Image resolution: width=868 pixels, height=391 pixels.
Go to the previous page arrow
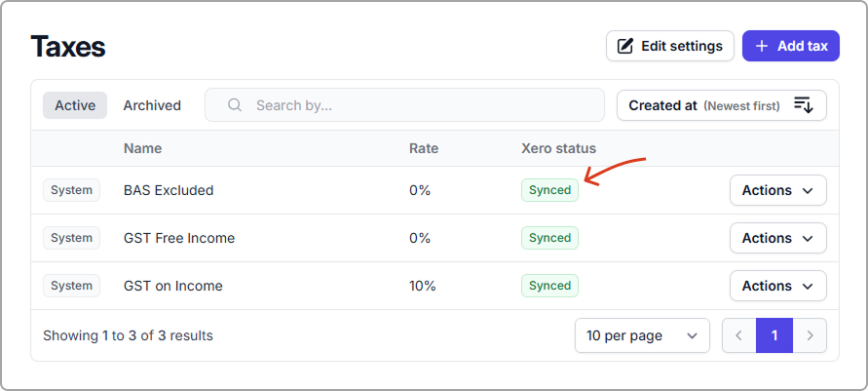click(738, 335)
